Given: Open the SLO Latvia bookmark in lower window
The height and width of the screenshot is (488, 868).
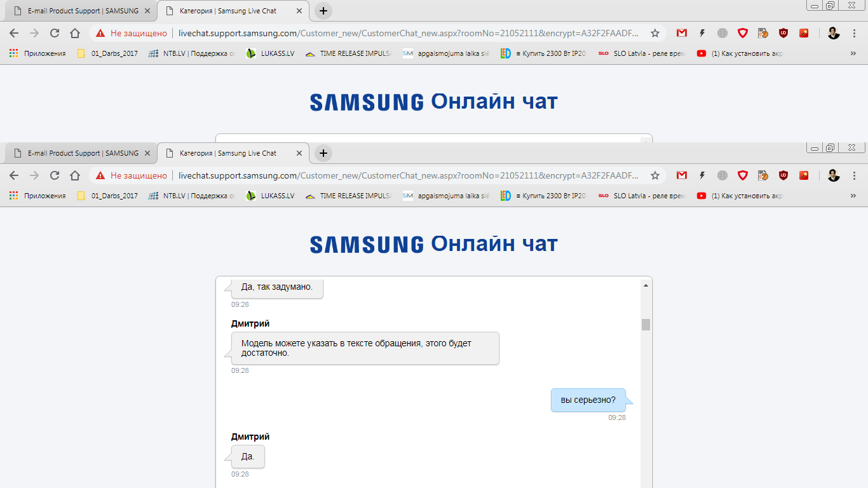Looking at the screenshot, I should [x=641, y=196].
